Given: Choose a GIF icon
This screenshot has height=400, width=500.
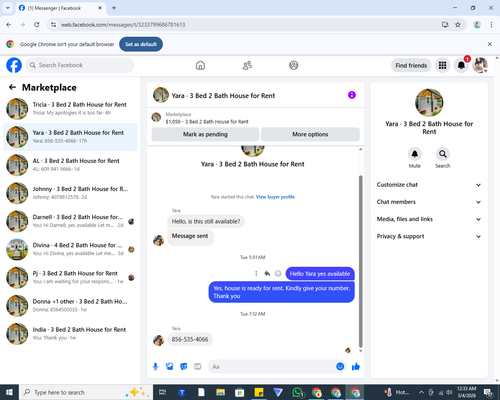Looking at the screenshot, I should (x=198, y=367).
